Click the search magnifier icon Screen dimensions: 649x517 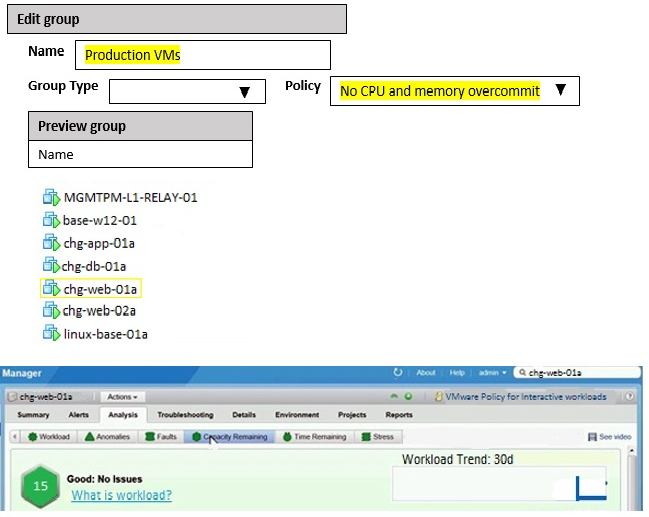[x=521, y=373]
